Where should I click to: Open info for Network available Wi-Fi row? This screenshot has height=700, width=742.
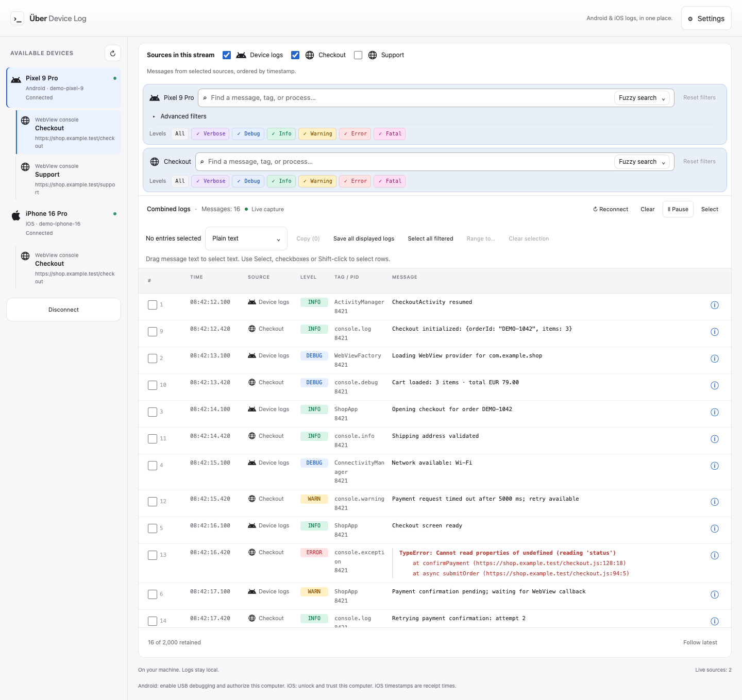715,466
